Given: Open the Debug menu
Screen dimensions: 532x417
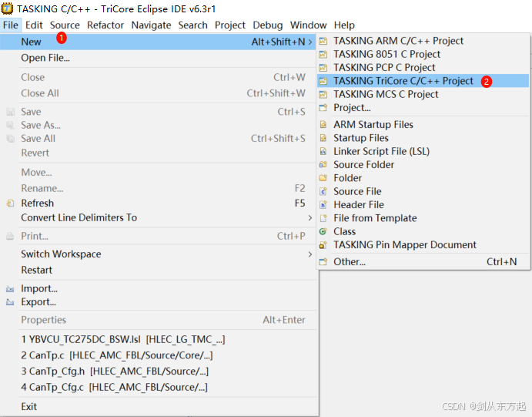Looking at the screenshot, I should coord(268,25).
